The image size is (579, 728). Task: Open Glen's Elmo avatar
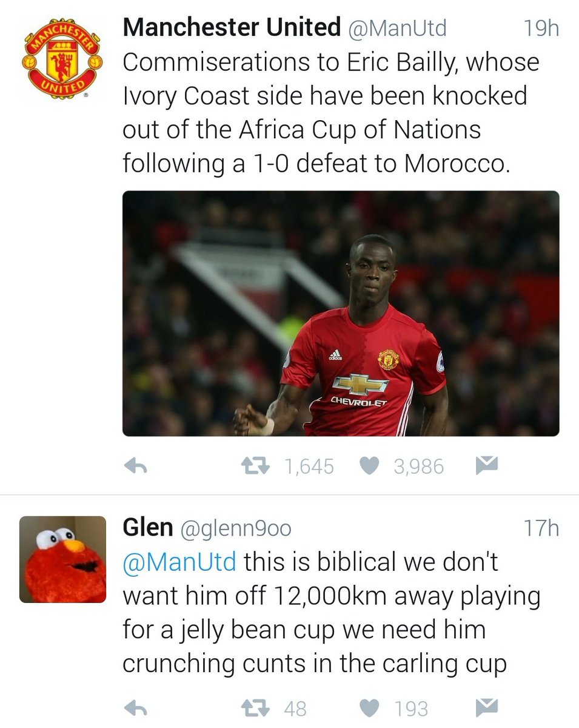click(x=62, y=559)
